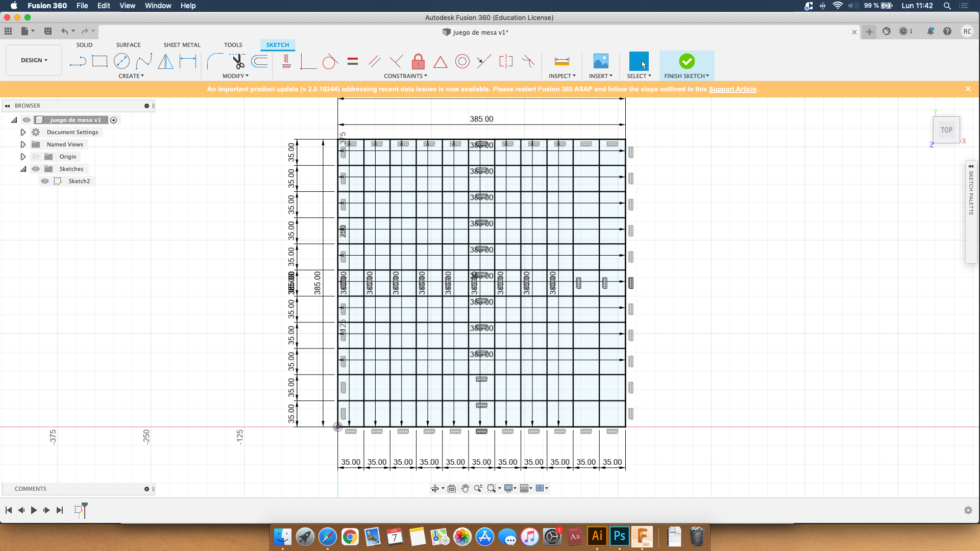The width and height of the screenshot is (980, 551).
Task: Open the DESIGN workspace dropdown
Action: [x=34, y=60]
